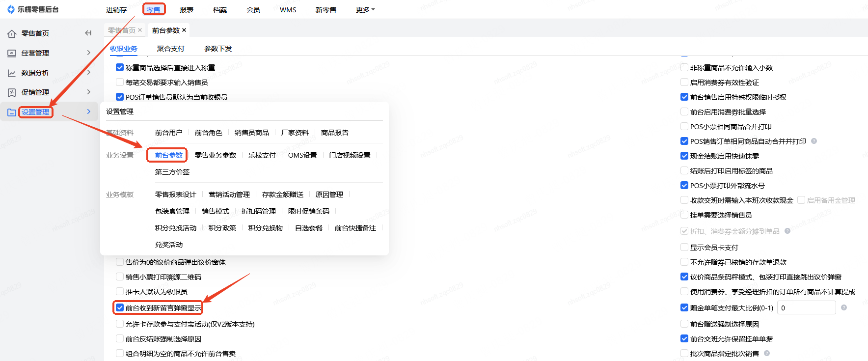Switch to the 收银业务 tab

tap(124, 49)
